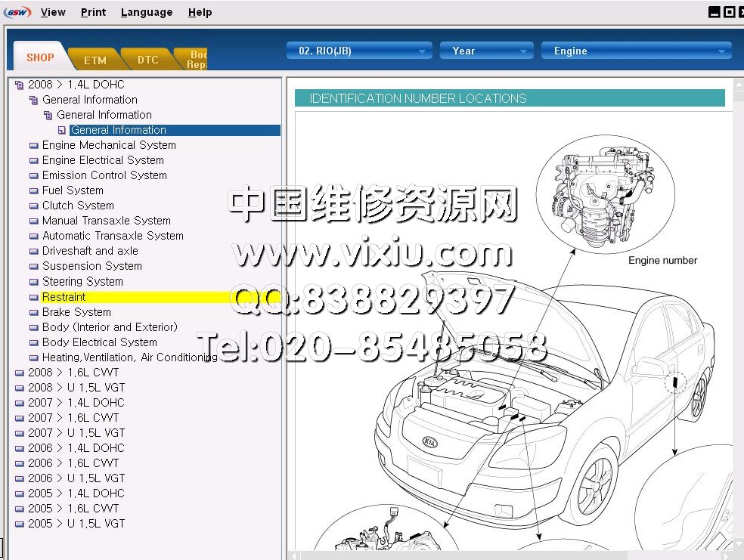Open Automatic Transaxle System section
Image resolution: width=744 pixels, height=560 pixels.
(113, 236)
